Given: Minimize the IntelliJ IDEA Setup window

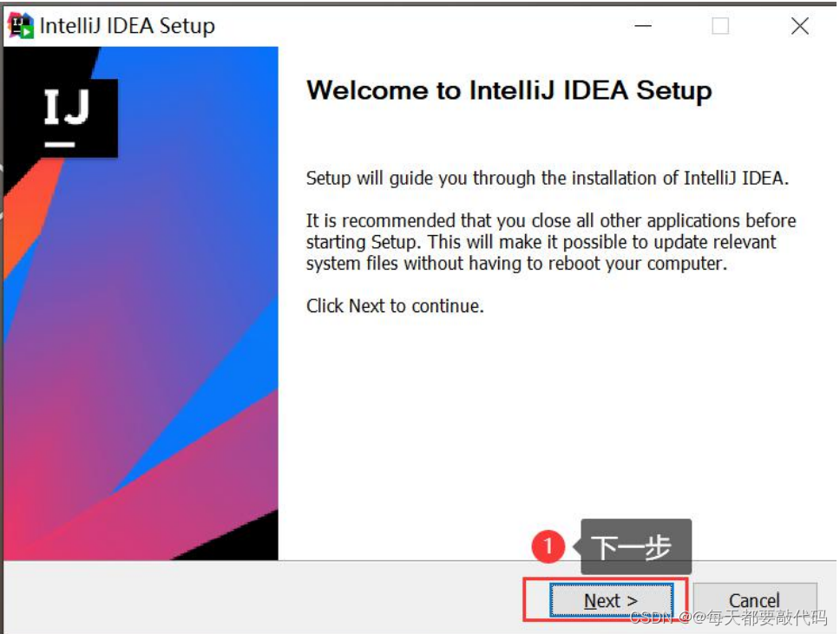Looking at the screenshot, I should pyautogui.click(x=643, y=26).
